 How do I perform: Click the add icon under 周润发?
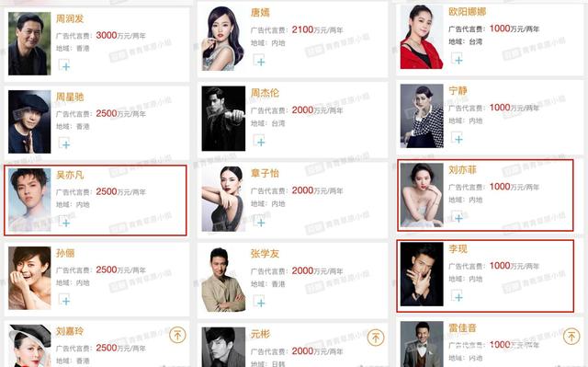(x=64, y=65)
